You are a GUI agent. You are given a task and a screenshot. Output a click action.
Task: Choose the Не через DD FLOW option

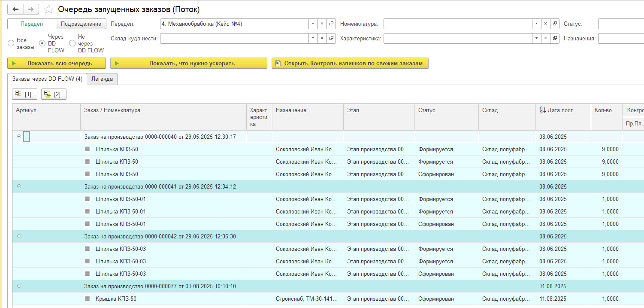point(72,43)
